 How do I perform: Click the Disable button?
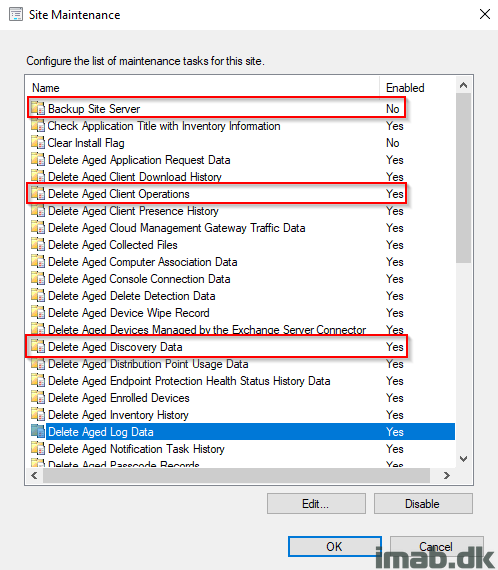click(423, 503)
